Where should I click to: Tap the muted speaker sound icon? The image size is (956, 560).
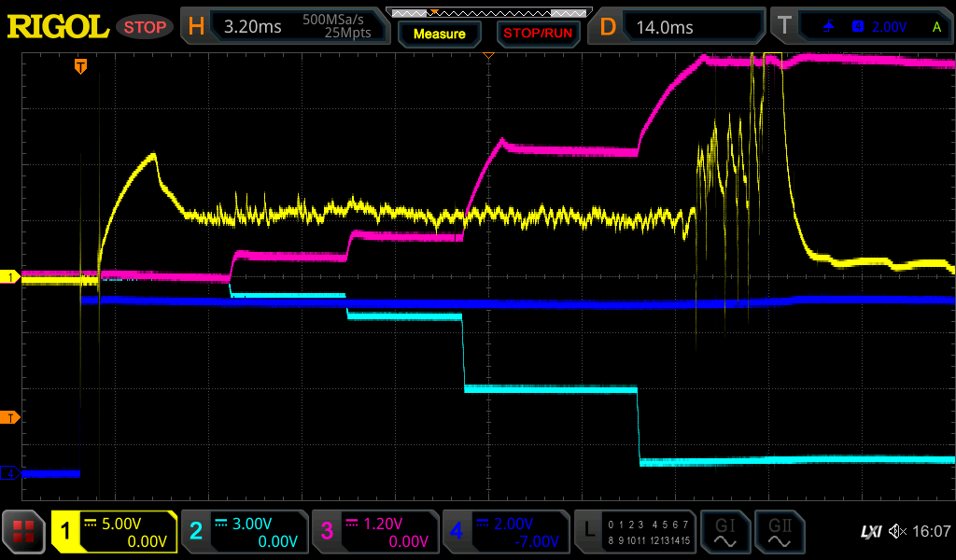coord(897,532)
